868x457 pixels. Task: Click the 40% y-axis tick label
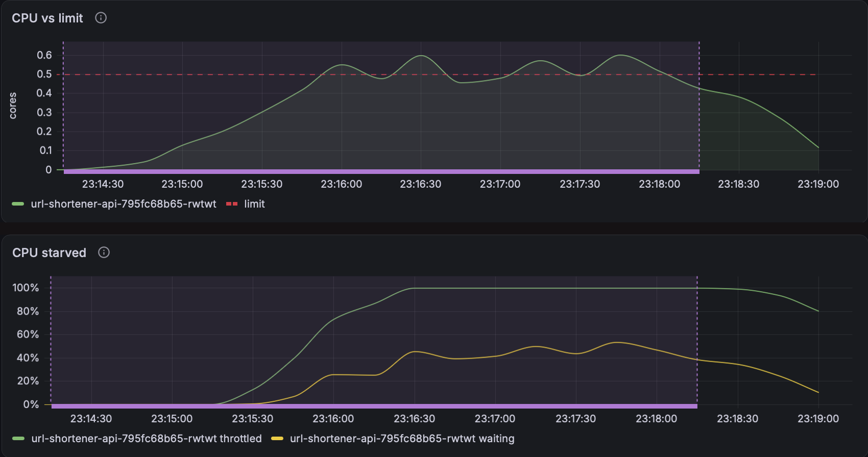tap(28, 358)
